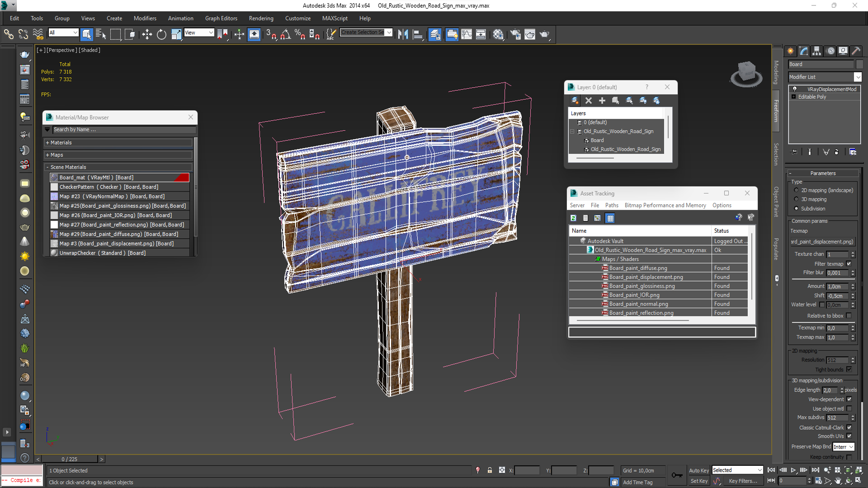
Task: Switch to the Motion command panel tab
Action: [830, 51]
